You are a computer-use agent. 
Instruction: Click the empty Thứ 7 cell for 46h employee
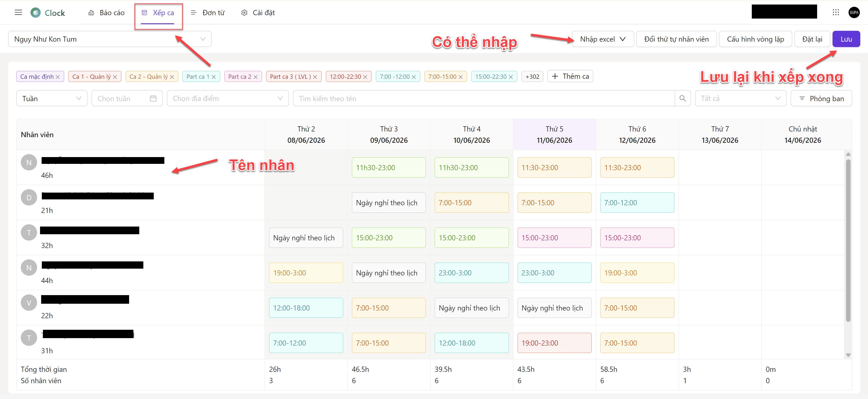tap(720, 168)
